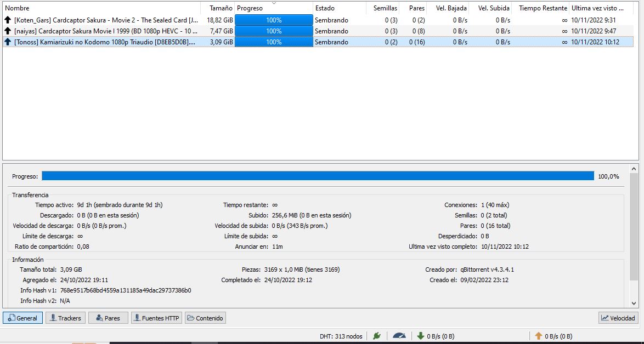Click the Creado el 09/02/2022 23:12 value
Image resolution: width=644 pixels, height=344 pixels.
(x=484, y=280)
